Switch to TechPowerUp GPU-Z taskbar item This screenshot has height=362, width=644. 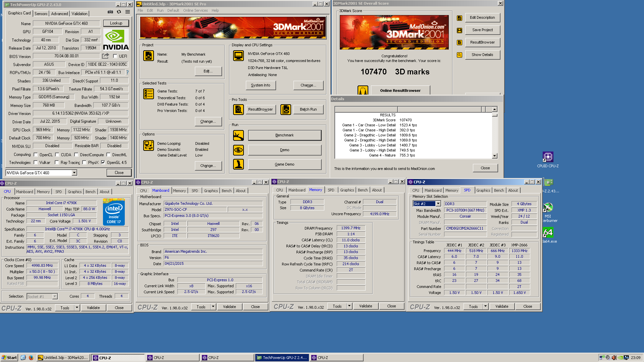pyautogui.click(x=281, y=358)
